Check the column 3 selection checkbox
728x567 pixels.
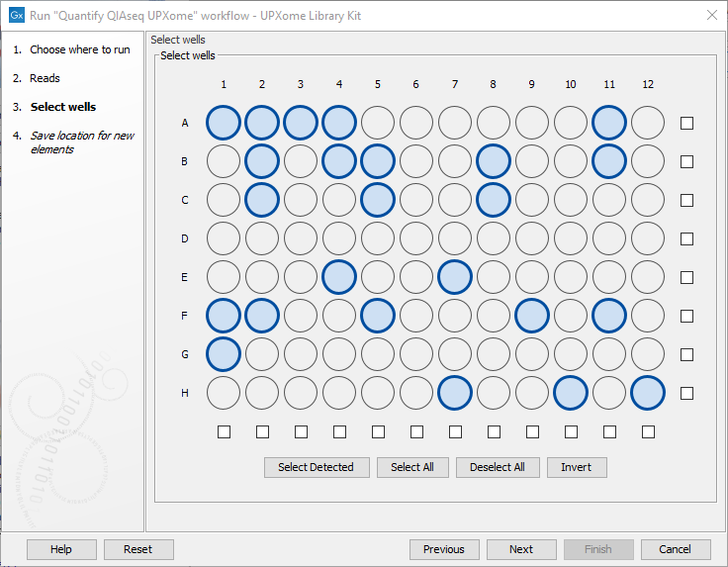click(x=301, y=431)
